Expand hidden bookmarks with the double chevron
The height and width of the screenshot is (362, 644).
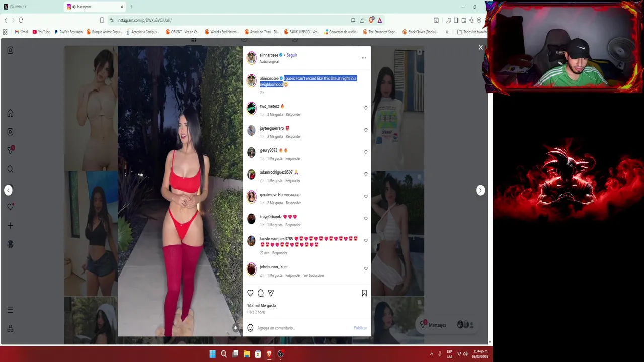click(x=447, y=32)
